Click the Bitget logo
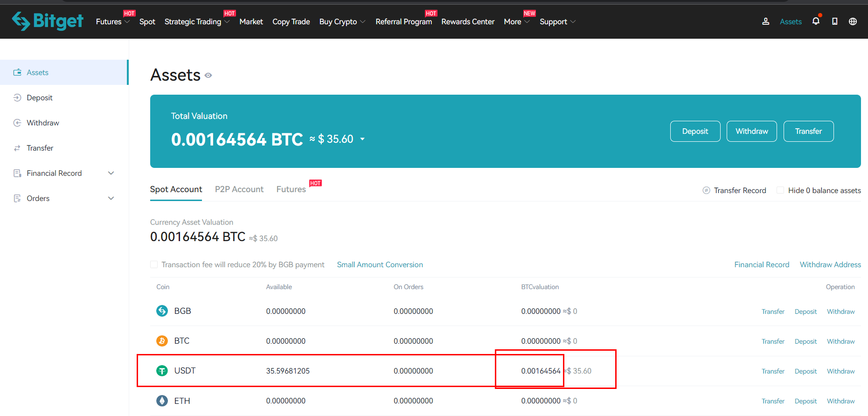Image resolution: width=868 pixels, height=416 pixels. click(48, 21)
